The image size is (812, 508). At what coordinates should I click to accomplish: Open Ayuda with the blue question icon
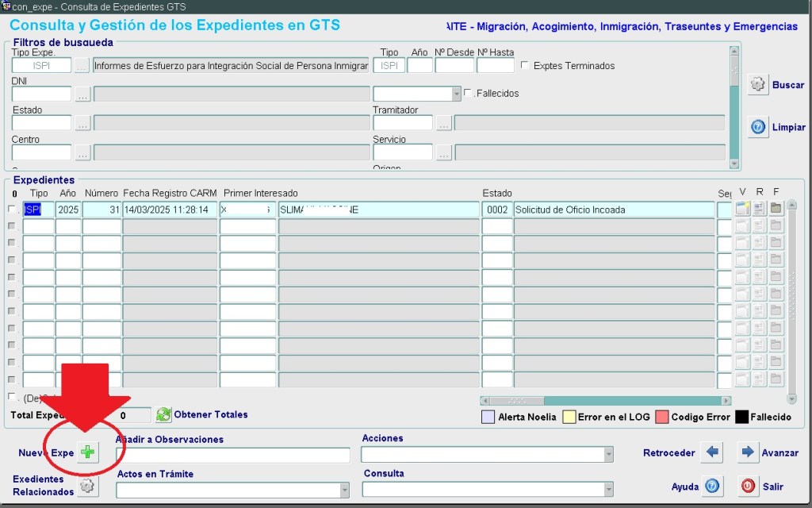pos(712,486)
